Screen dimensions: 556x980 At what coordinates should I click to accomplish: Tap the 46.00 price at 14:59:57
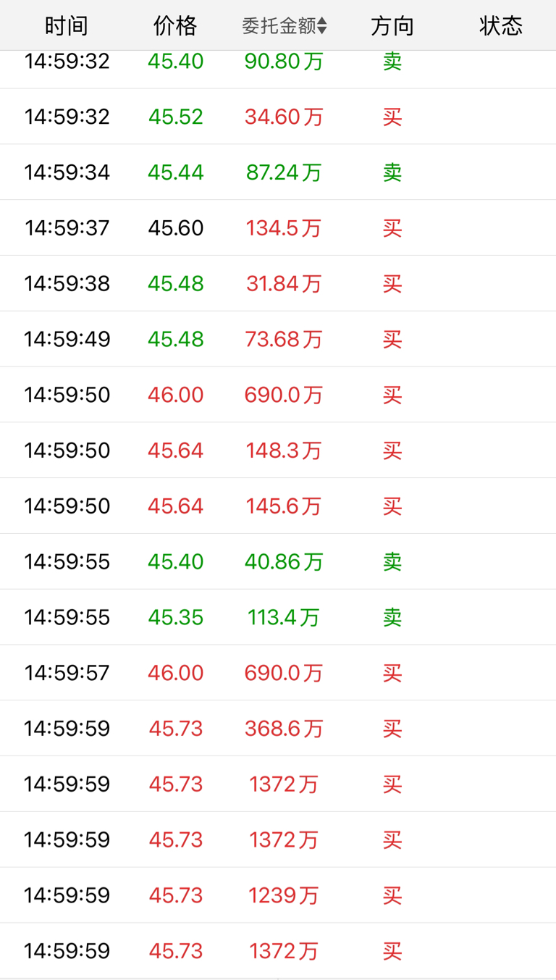coord(175,673)
